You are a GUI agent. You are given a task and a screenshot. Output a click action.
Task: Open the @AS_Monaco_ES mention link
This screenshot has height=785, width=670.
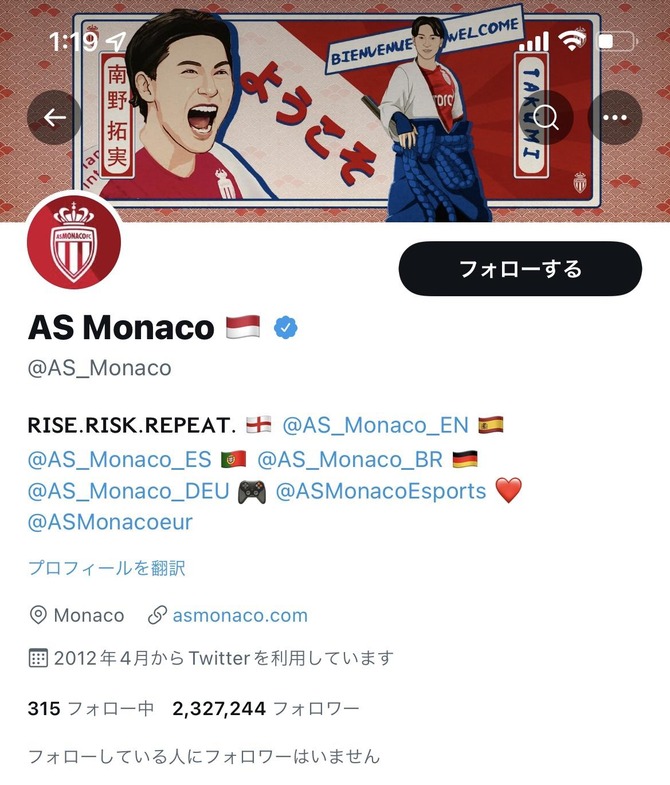coord(120,459)
